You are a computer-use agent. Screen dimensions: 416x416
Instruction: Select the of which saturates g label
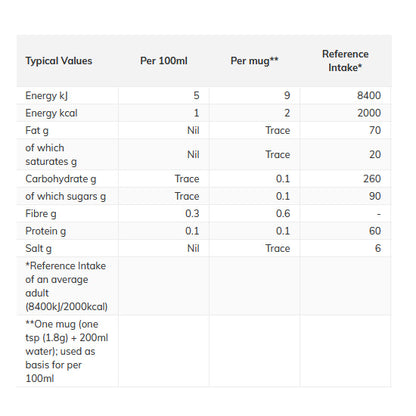51,155
